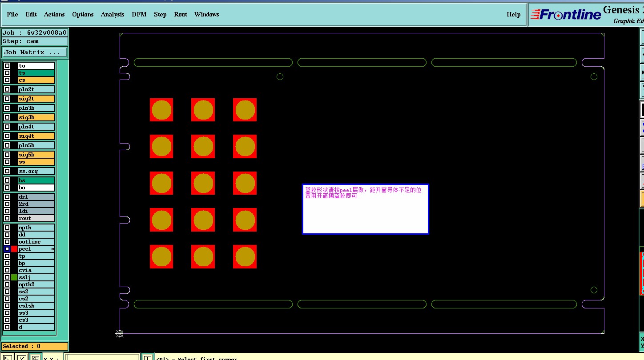Open the Step menu

[160, 14]
